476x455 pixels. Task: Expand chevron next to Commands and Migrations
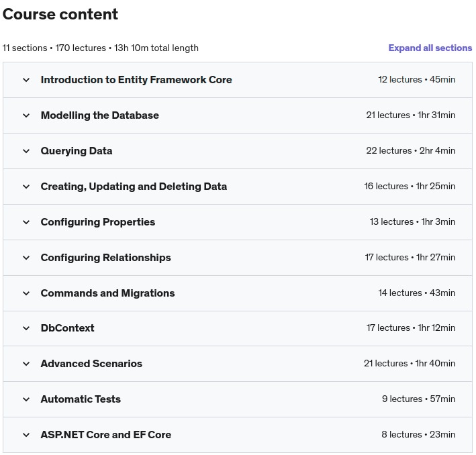[x=26, y=293]
